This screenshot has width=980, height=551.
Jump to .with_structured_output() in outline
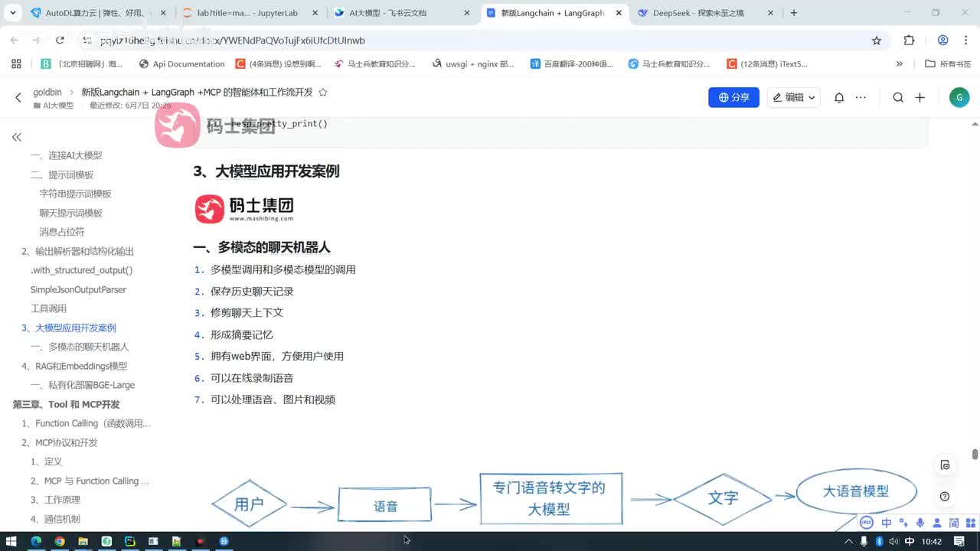click(x=81, y=270)
